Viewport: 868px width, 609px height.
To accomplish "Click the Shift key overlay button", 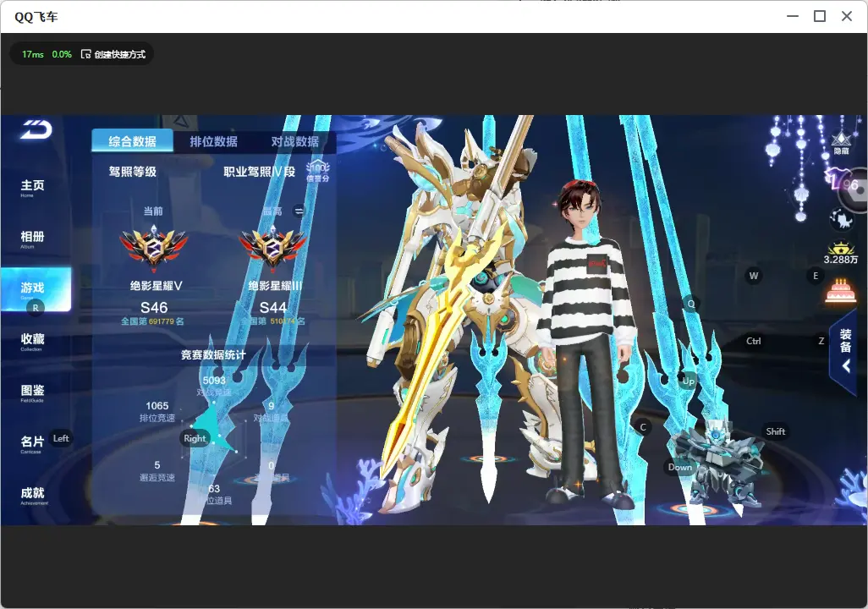I will pyautogui.click(x=776, y=431).
